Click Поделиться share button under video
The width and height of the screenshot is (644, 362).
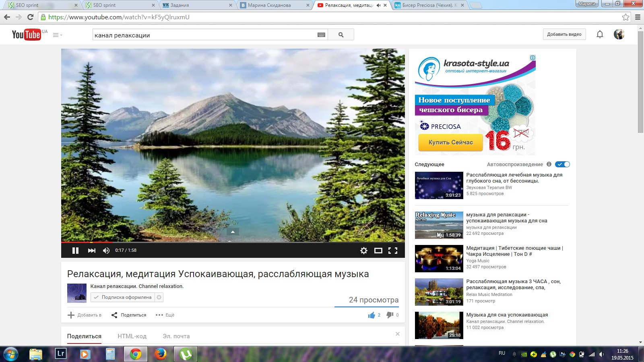pos(129,315)
